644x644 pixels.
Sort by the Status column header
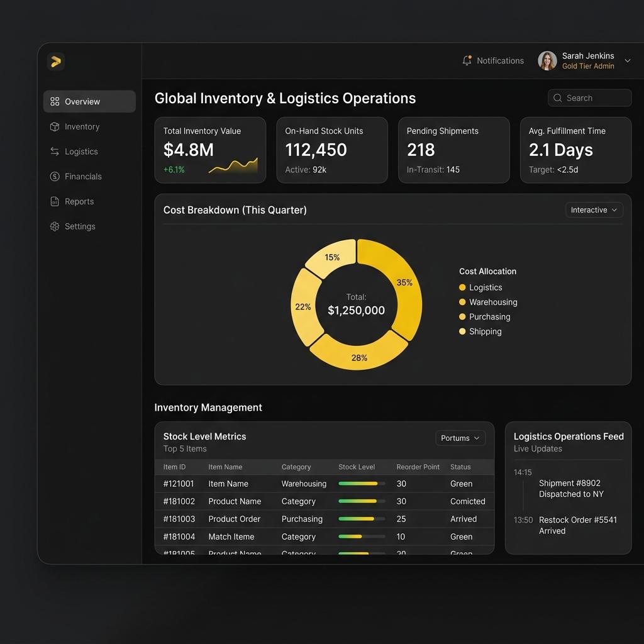click(460, 467)
